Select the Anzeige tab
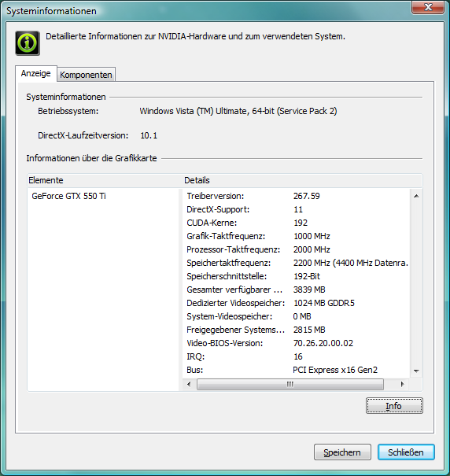Screen dimensions: 450x476 point(36,73)
